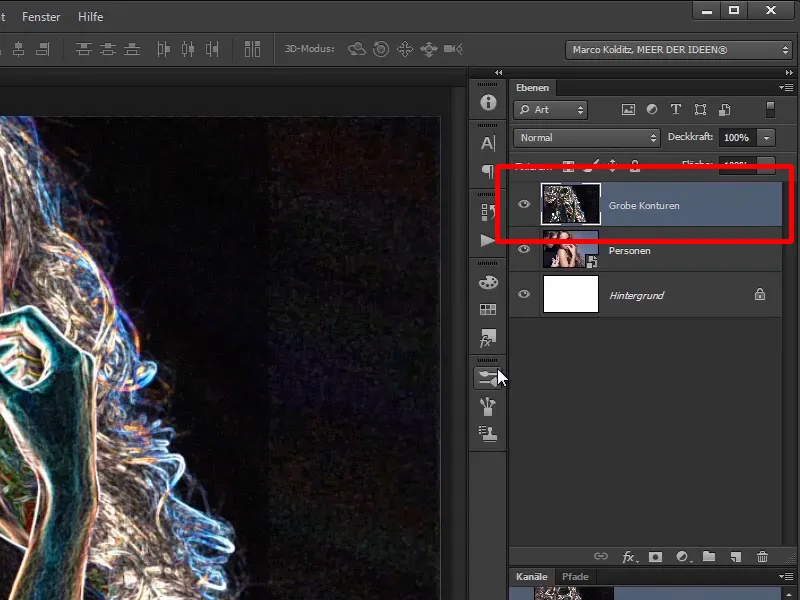Select the 3D slide mode icon
800x600 pixels.
click(429, 49)
